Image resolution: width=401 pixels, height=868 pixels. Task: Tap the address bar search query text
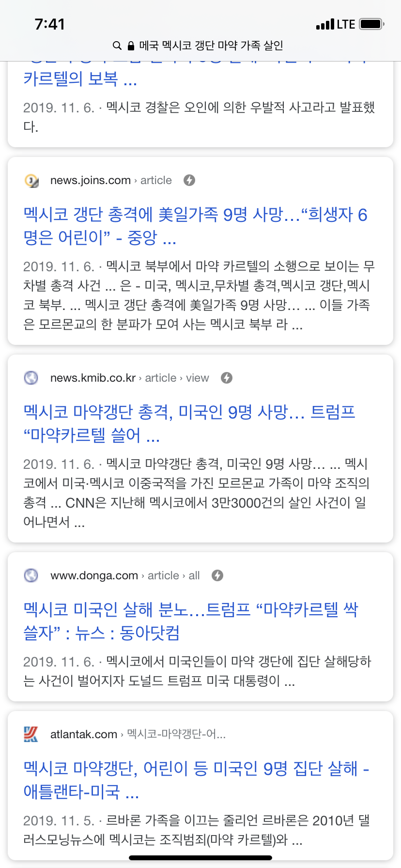tap(211, 46)
